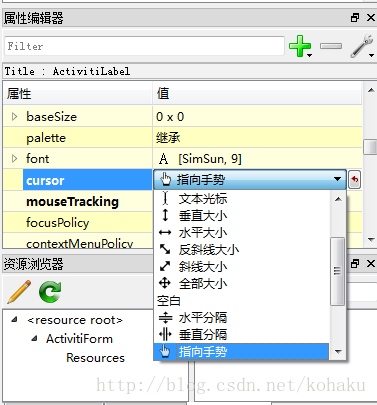Image resolution: width=377 pixels, height=405 pixels.
Task: Click the dropdown list scroll down arrow
Action: tap(338, 351)
